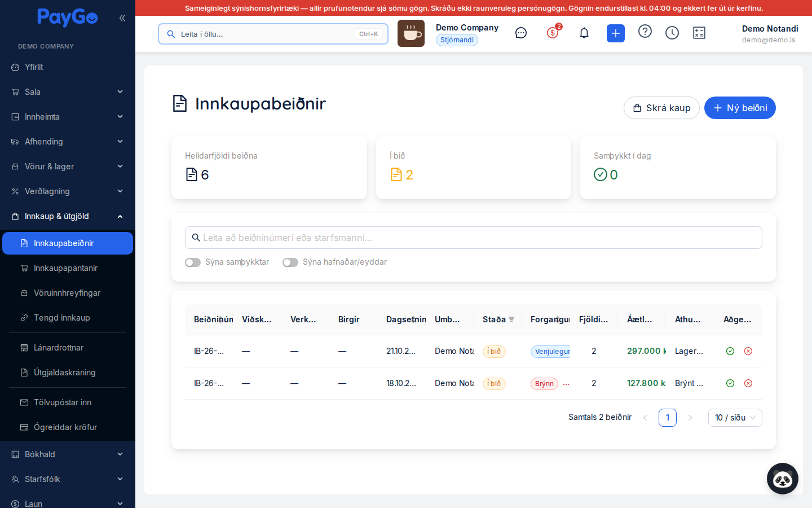The image size is (812, 508).
Task: Open the help question mark icon
Action: 645,32
